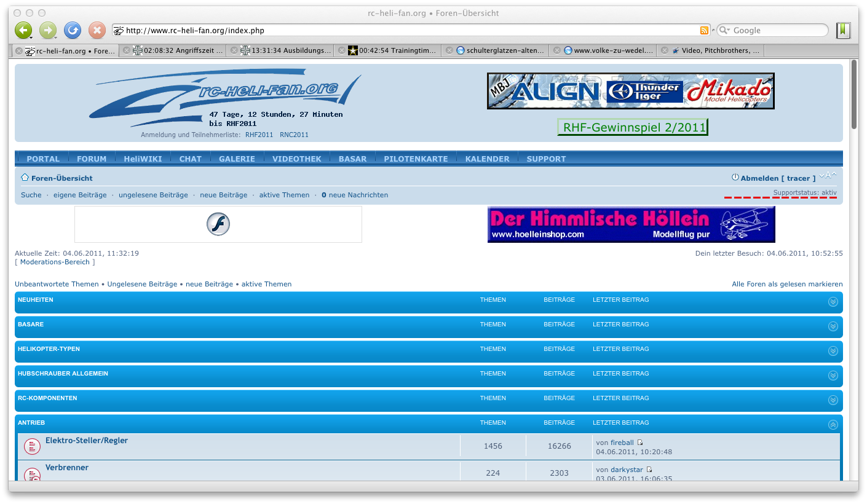
Task: Open the search engine dropdown magnifier
Action: pos(725,30)
